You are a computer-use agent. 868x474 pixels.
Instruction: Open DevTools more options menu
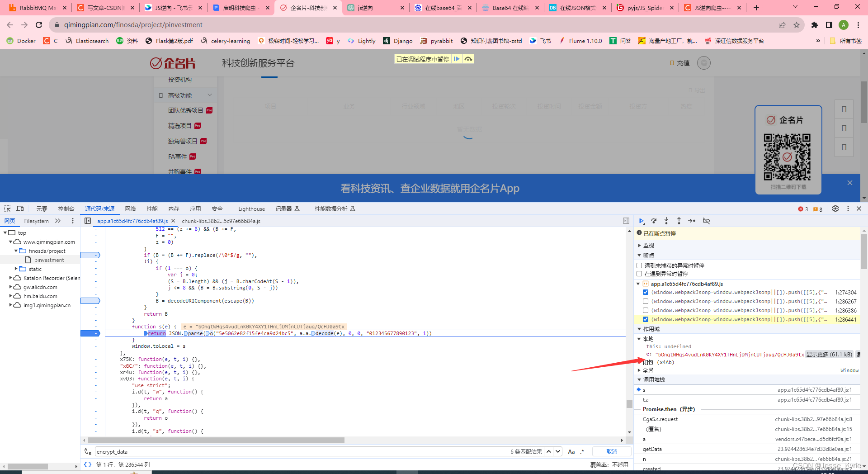[x=848, y=209]
